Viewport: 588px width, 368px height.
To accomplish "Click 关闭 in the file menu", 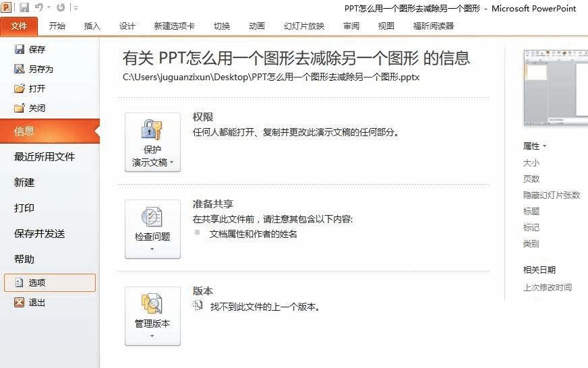I will (x=30, y=109).
